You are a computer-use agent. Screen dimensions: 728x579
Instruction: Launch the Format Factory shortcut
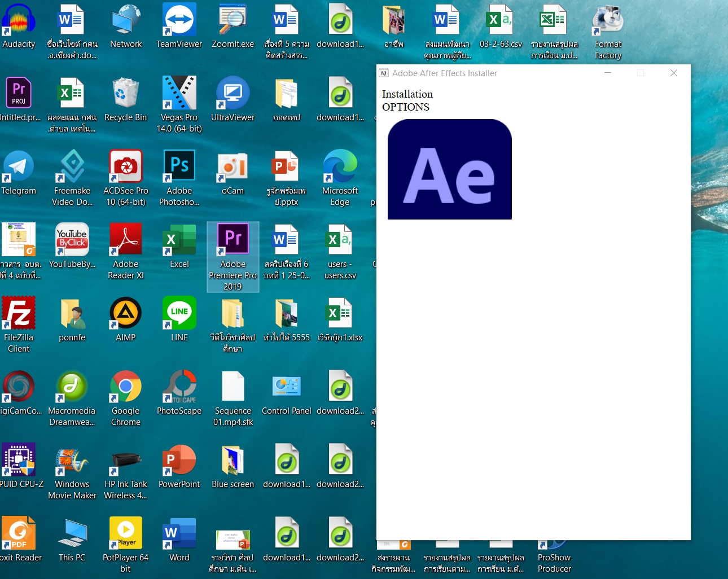608,32
